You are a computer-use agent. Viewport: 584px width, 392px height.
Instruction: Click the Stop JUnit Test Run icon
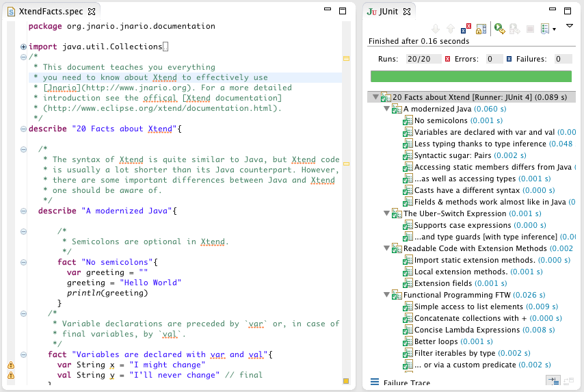tap(531, 29)
